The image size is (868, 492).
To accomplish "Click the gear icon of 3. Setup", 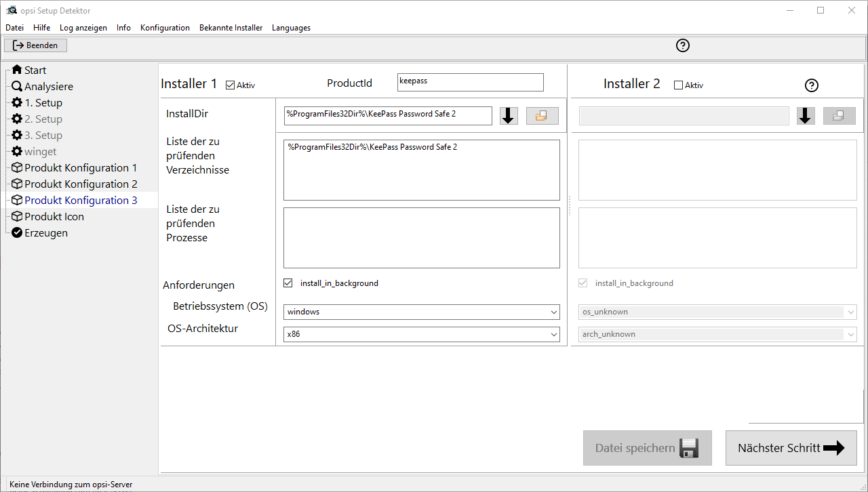I will click(17, 135).
